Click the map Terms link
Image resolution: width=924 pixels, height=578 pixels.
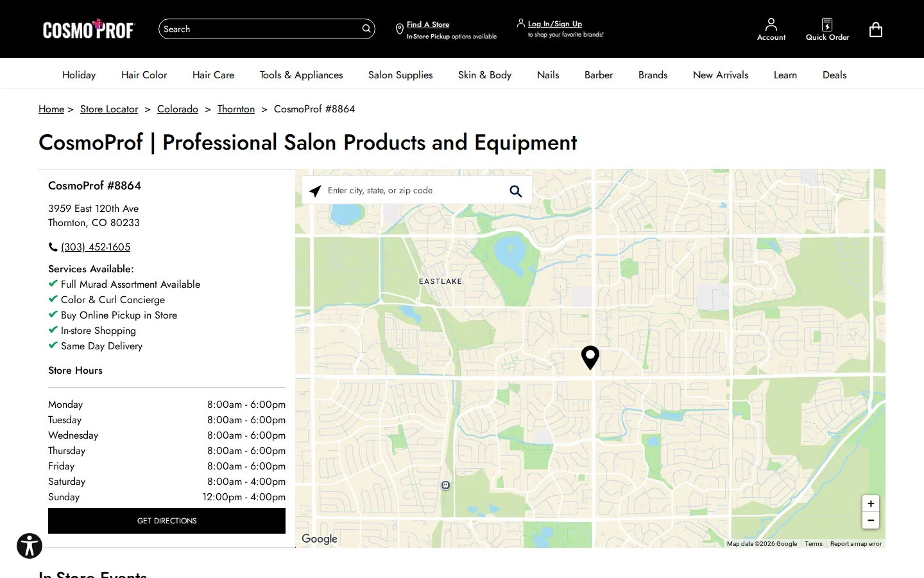coord(814,544)
